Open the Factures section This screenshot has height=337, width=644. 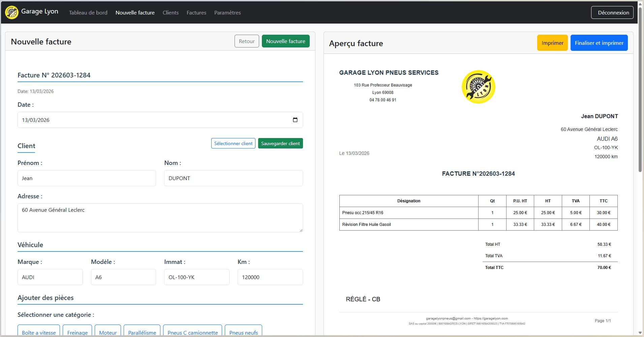196,12
